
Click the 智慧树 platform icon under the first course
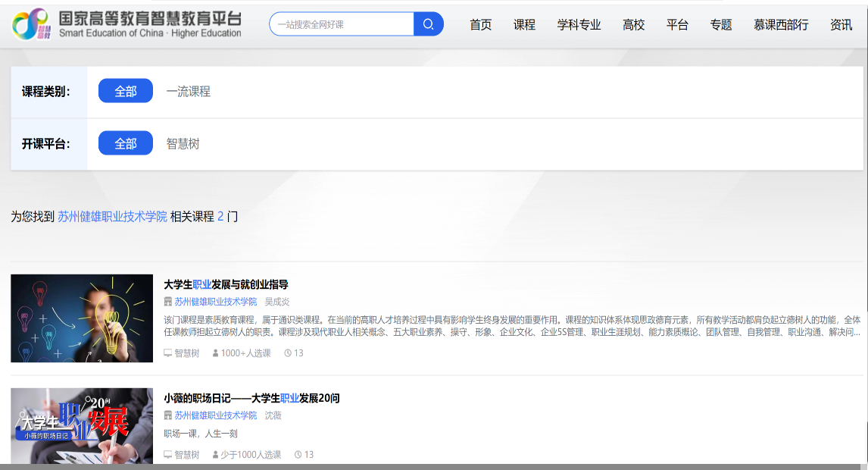(168, 353)
